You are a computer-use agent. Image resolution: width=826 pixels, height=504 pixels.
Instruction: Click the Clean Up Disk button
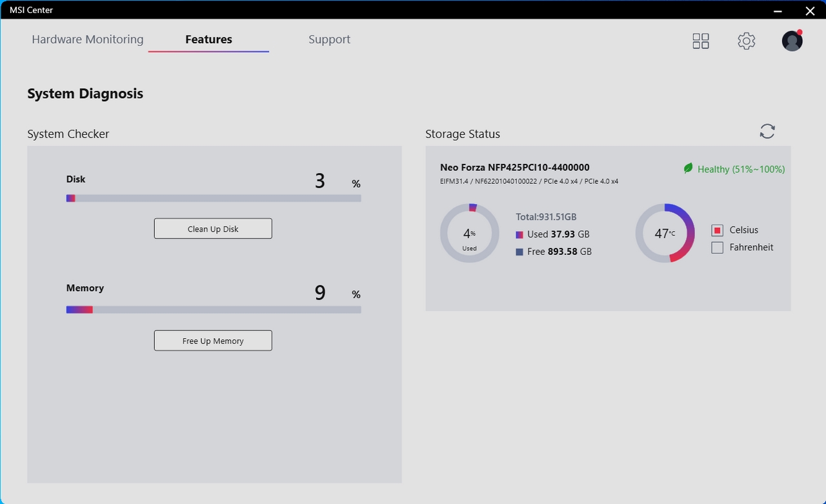tap(213, 228)
